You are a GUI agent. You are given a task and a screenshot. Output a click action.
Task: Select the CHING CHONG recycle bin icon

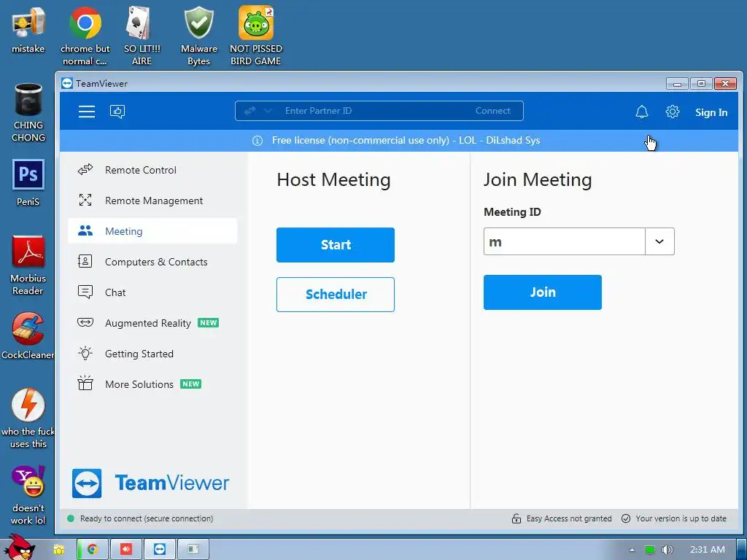point(28,112)
